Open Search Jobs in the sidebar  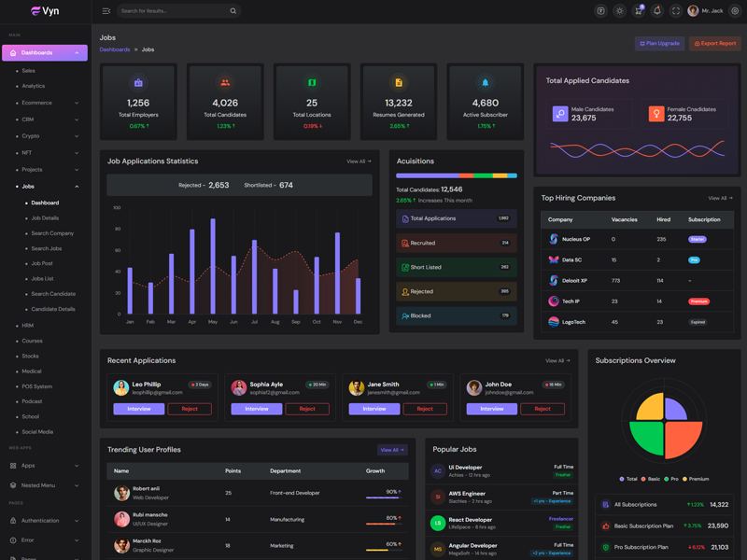(x=47, y=248)
